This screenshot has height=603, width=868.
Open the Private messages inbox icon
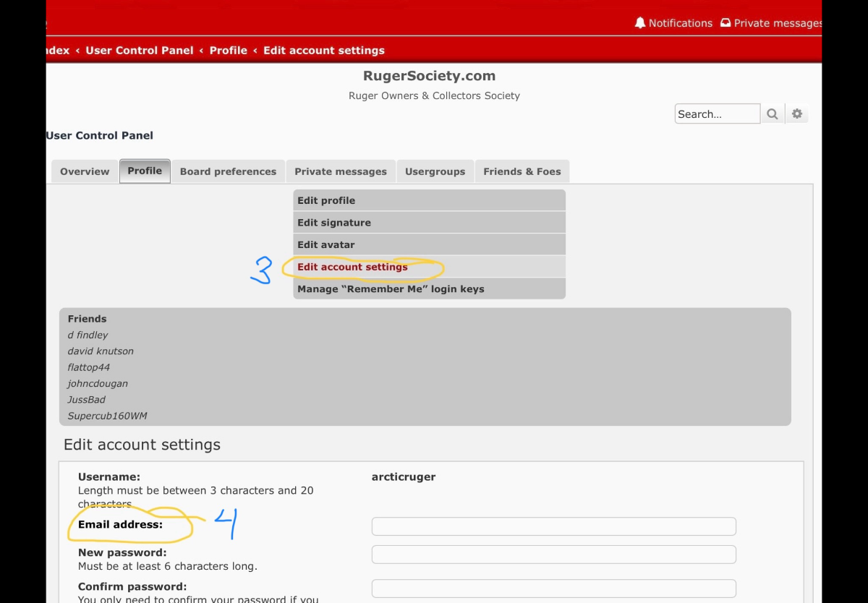[x=726, y=23]
